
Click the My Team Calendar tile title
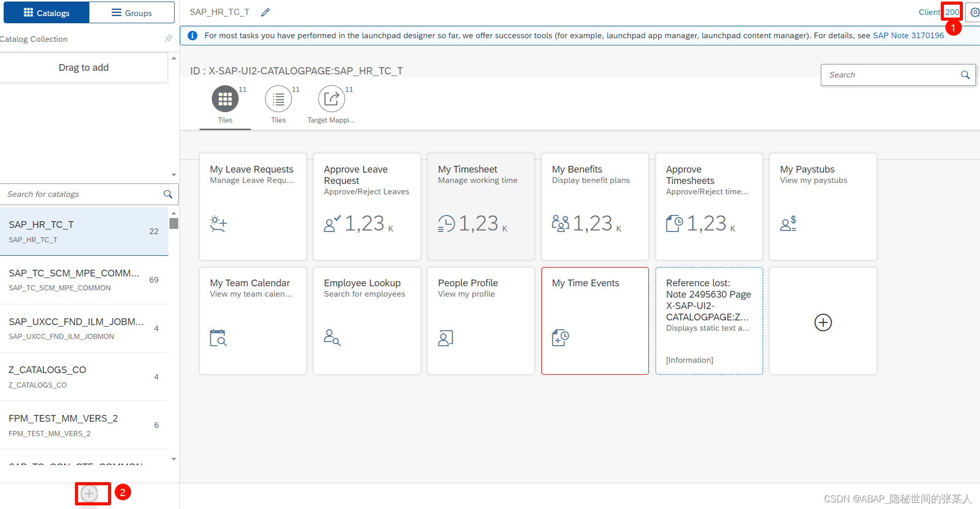tap(250, 283)
